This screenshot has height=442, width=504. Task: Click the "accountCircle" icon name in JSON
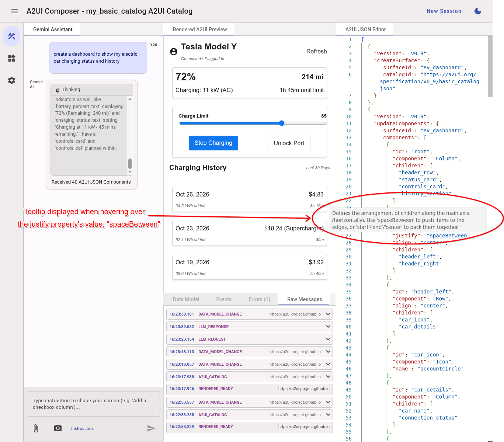click(x=441, y=369)
